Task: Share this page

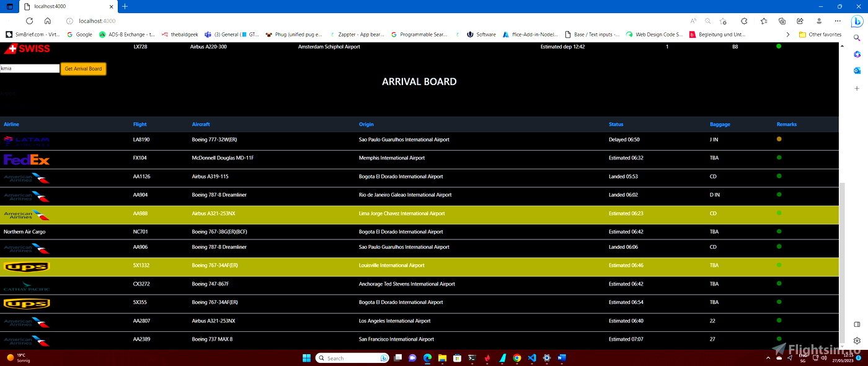Action: click(800, 20)
